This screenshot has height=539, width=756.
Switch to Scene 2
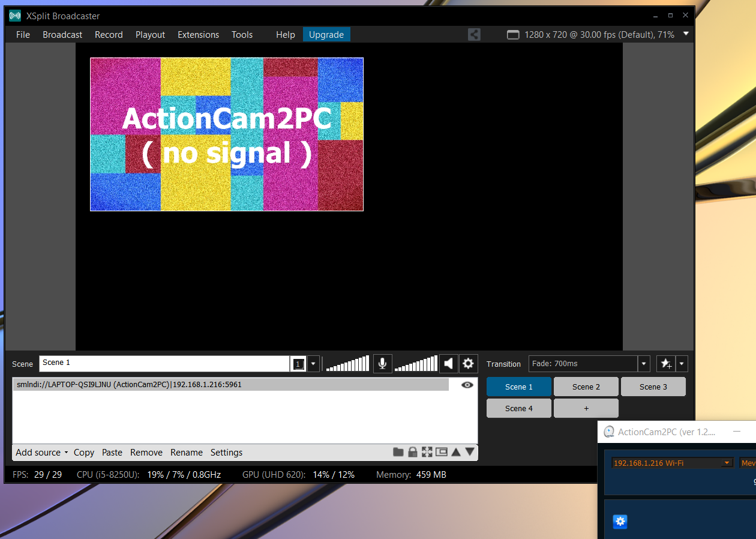(586, 387)
